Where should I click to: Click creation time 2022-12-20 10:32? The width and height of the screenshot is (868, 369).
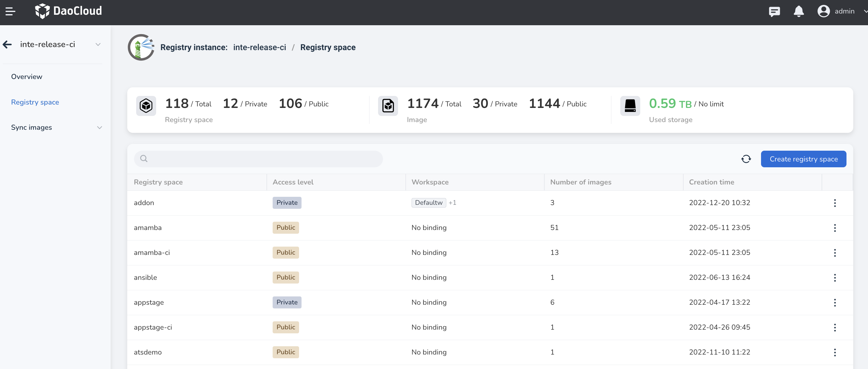720,203
